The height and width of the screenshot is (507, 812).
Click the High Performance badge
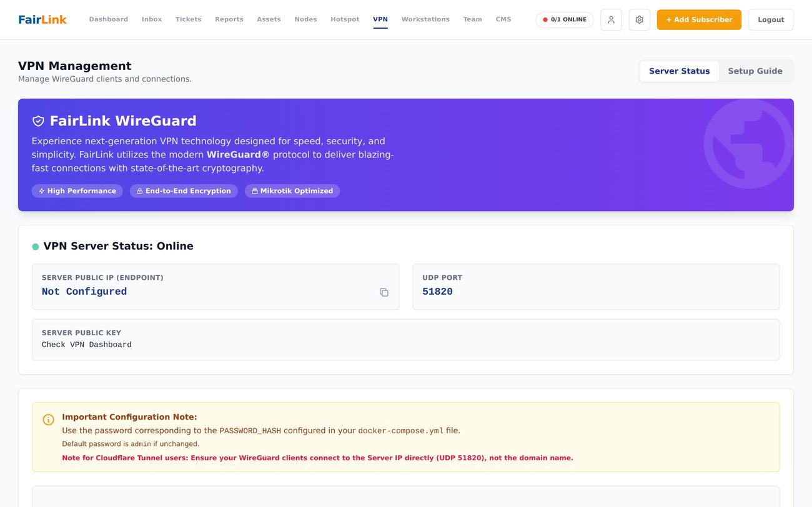[77, 191]
